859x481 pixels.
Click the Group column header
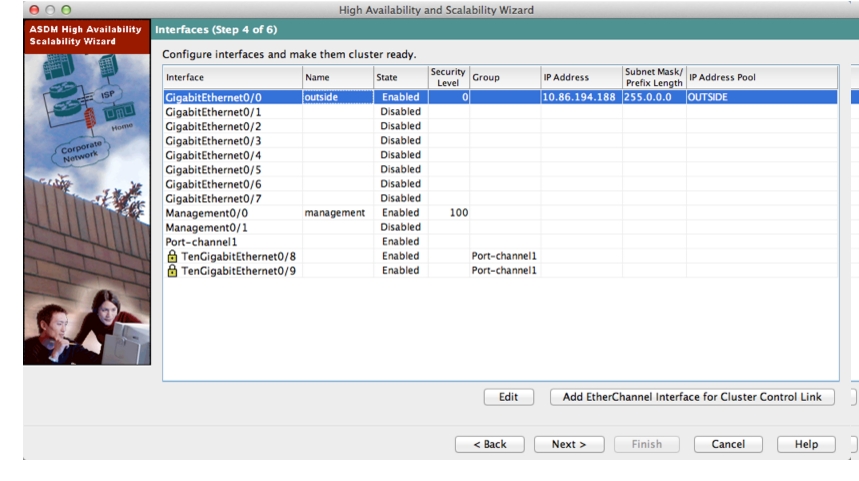point(505,77)
